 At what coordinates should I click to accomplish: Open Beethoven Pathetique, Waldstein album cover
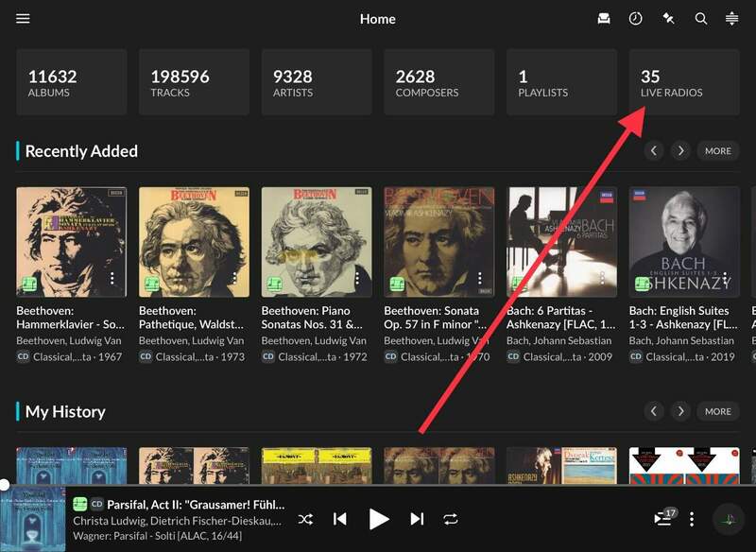tap(195, 242)
